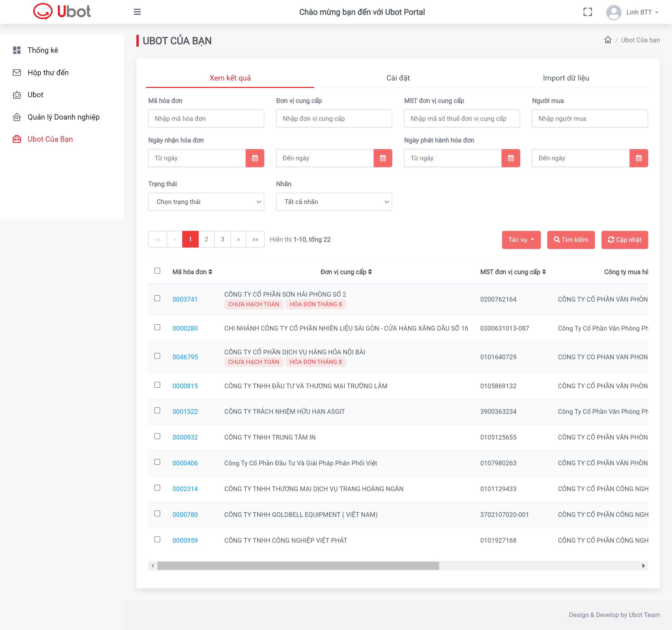Click the table horizontal scrollbar thumb
672x630 pixels.
point(298,566)
